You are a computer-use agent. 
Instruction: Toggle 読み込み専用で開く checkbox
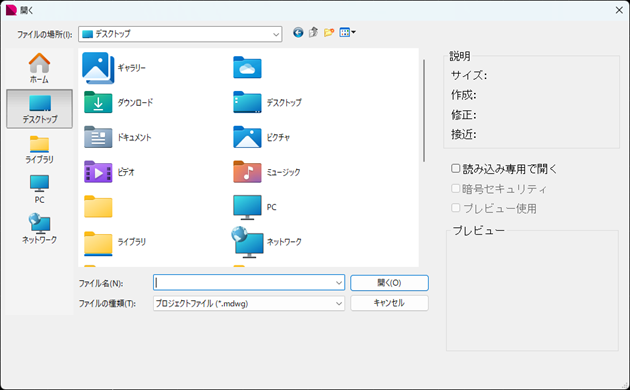click(x=455, y=169)
